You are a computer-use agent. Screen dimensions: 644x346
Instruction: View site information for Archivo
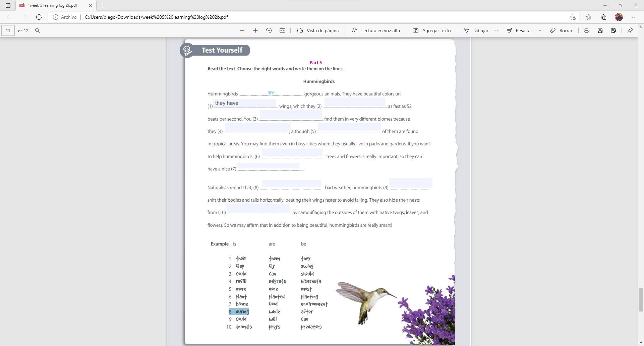(x=65, y=17)
